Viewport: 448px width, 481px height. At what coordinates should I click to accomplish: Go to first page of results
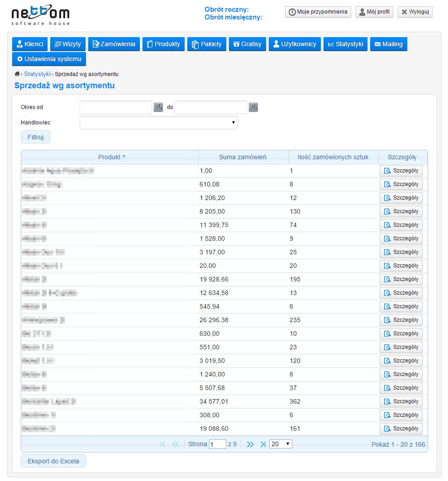click(163, 444)
